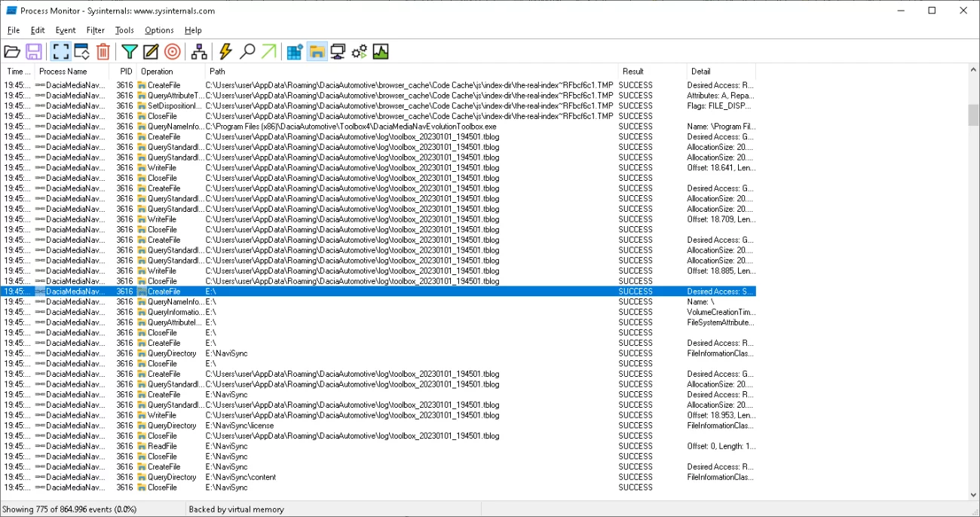
Task: Toggle Show Profiling Events
Action: pos(381,51)
